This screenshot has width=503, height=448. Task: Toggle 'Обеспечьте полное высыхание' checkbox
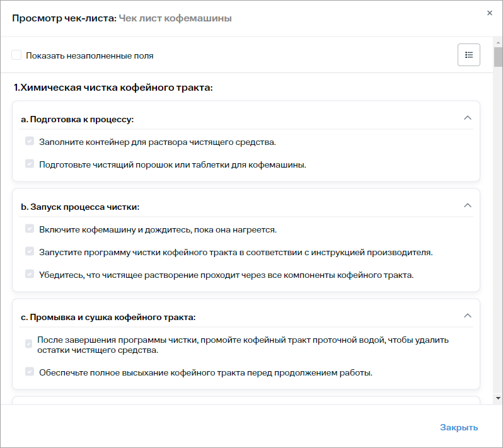tap(29, 372)
